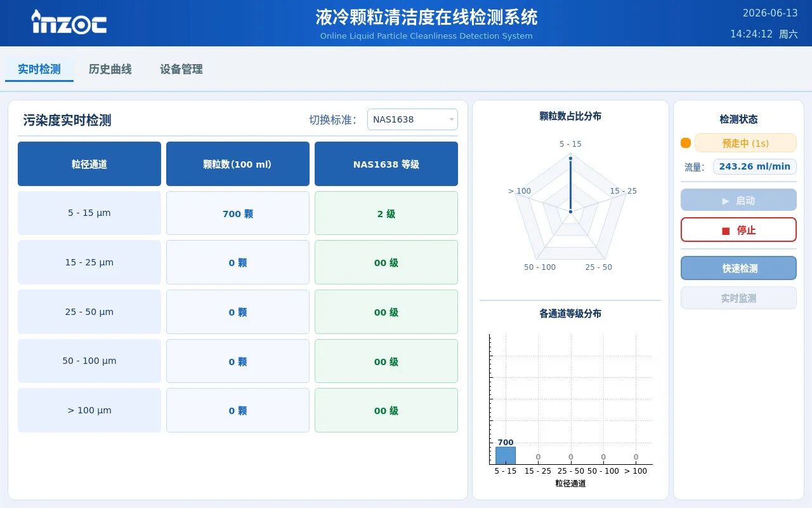Click the 污染度实时检测 heading
This screenshot has width=812, height=508.
coord(67,120)
